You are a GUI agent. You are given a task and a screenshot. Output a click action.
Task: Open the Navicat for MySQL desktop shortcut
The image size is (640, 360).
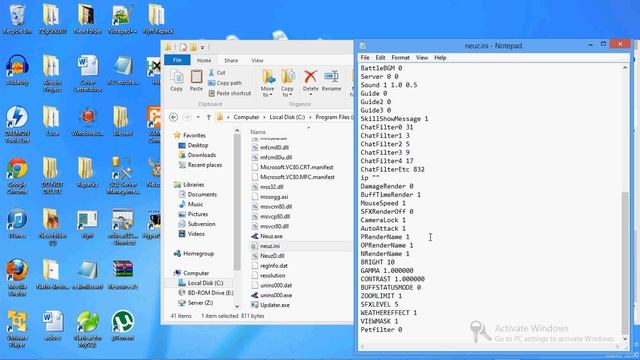coord(87,329)
